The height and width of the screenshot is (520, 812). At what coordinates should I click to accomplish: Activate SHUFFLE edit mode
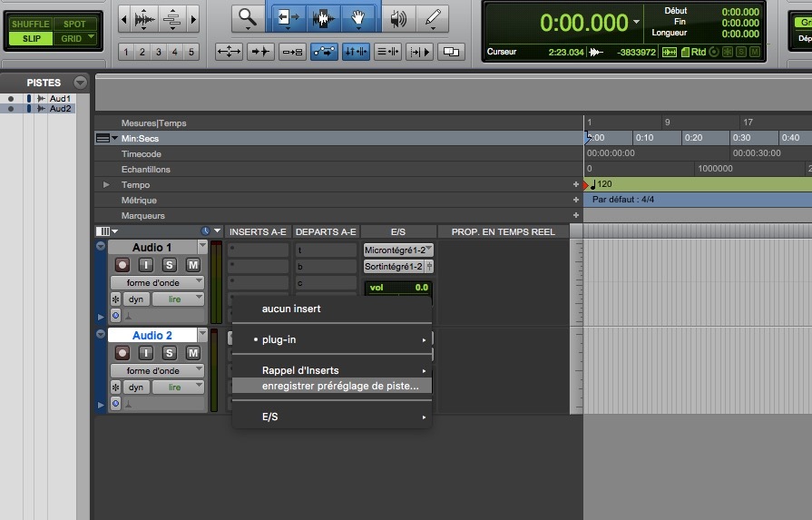pyautogui.click(x=31, y=24)
